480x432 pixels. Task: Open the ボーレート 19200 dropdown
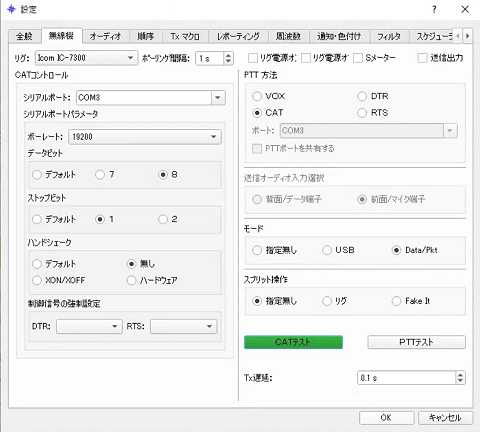tap(145, 137)
